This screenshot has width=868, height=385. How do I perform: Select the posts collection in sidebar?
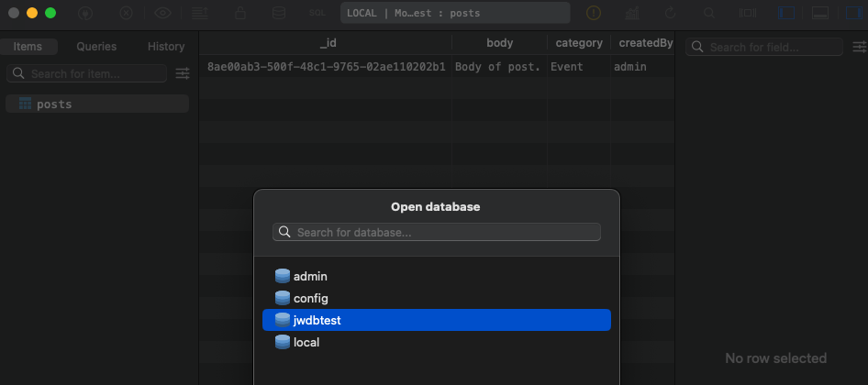click(54, 104)
